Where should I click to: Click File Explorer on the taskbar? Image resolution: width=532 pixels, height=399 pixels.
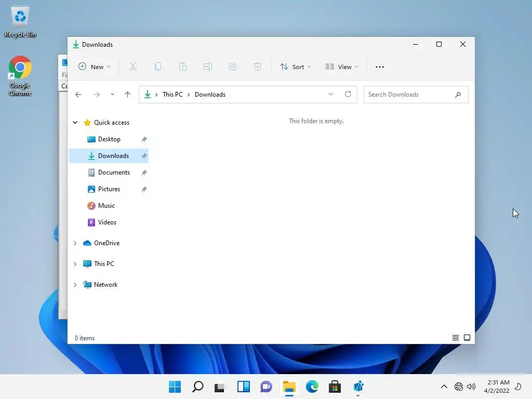point(289,387)
